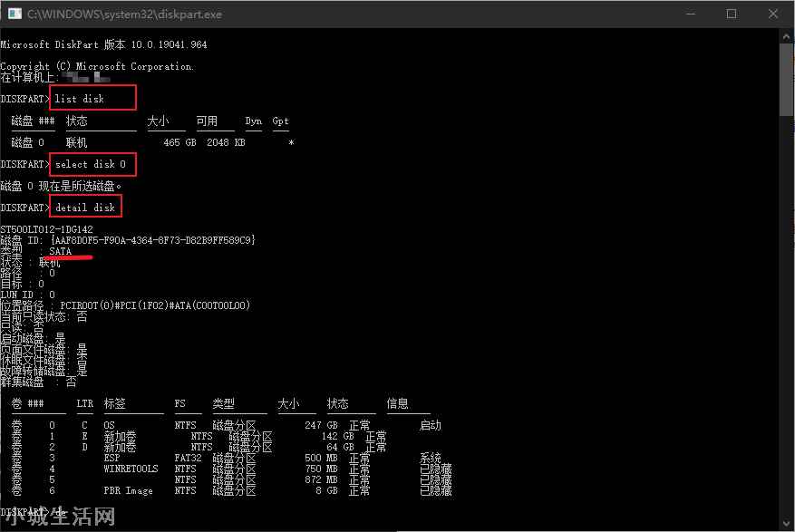
Task: Click the Dyn column header
Action: pyautogui.click(x=254, y=121)
